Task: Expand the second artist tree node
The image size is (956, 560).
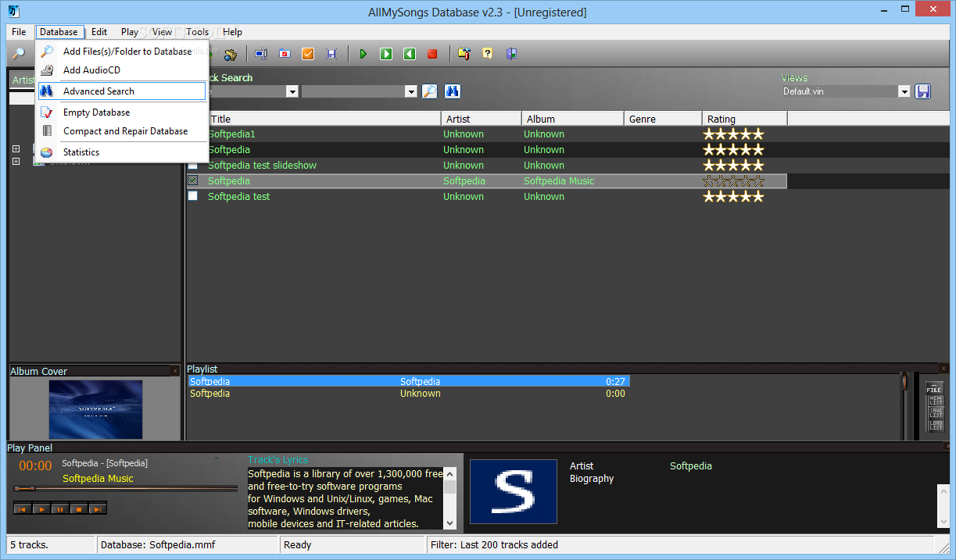Action: point(16,162)
